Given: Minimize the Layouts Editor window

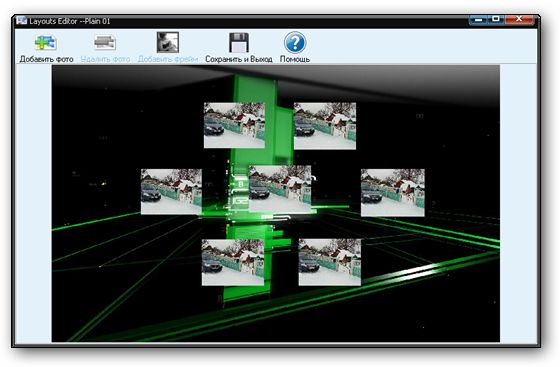Looking at the screenshot, I should point(478,20).
